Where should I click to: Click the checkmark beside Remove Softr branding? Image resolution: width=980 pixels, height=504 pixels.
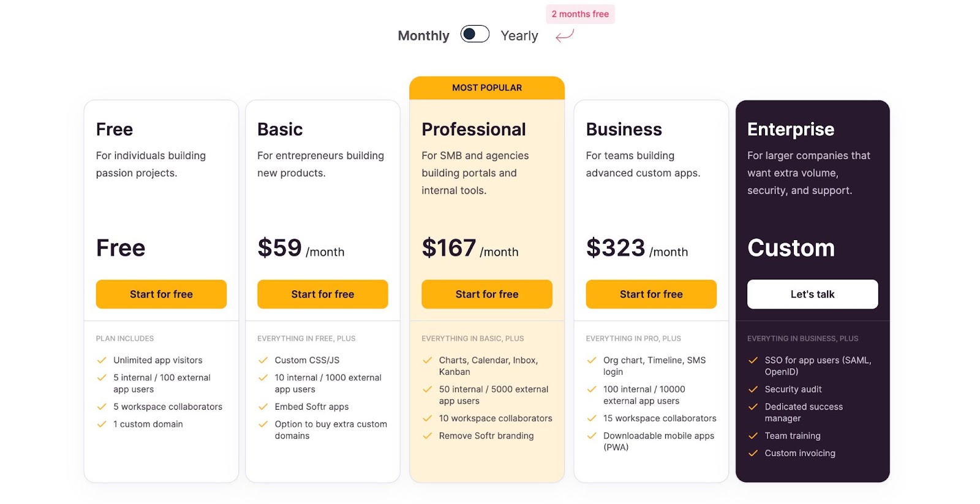click(426, 436)
